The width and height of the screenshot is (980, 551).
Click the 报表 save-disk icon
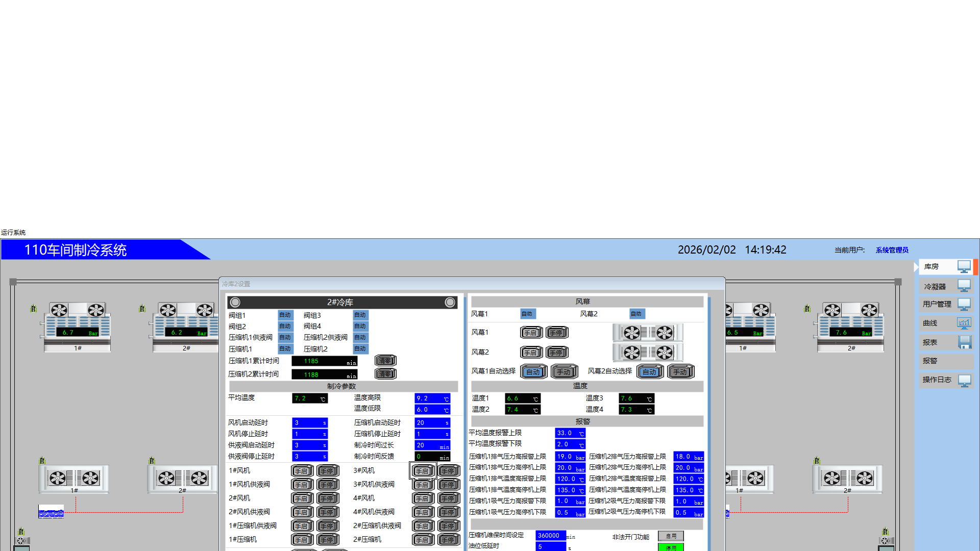point(964,342)
